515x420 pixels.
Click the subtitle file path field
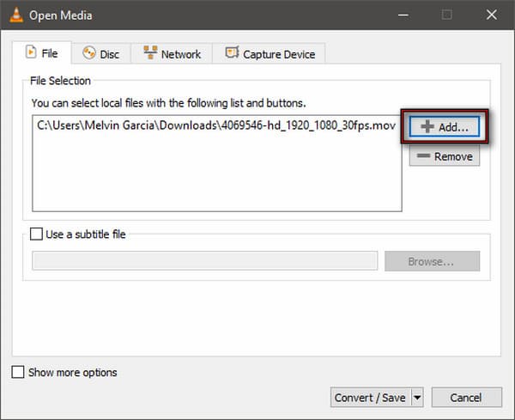204,261
